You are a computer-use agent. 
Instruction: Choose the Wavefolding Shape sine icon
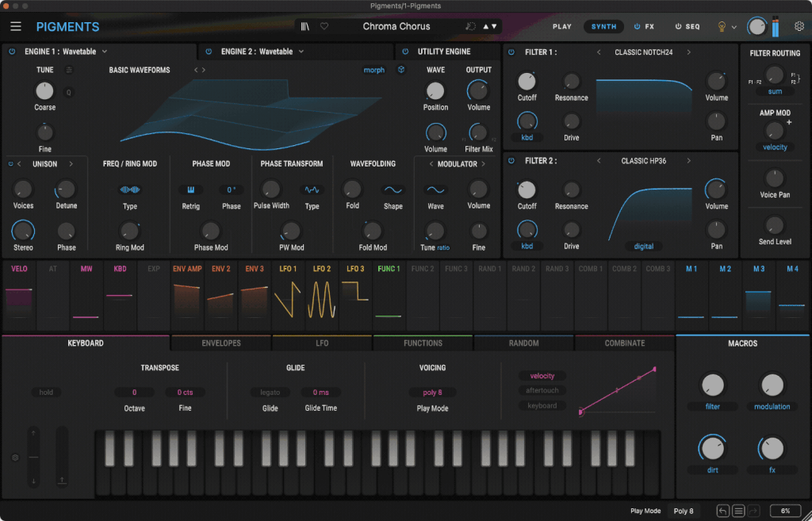coord(393,190)
